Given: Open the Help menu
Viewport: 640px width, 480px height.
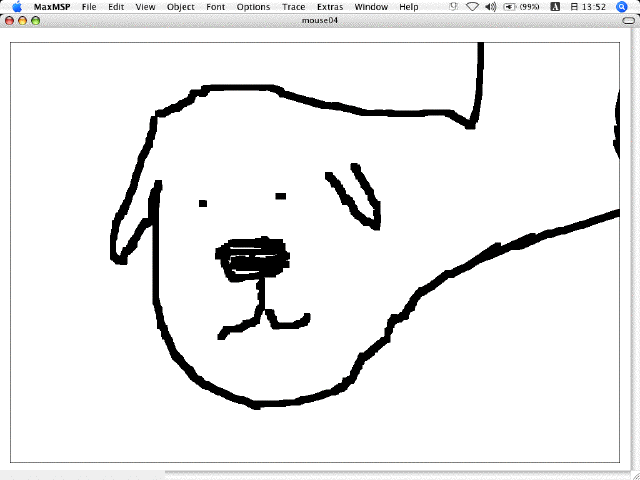Looking at the screenshot, I should [x=409, y=7].
